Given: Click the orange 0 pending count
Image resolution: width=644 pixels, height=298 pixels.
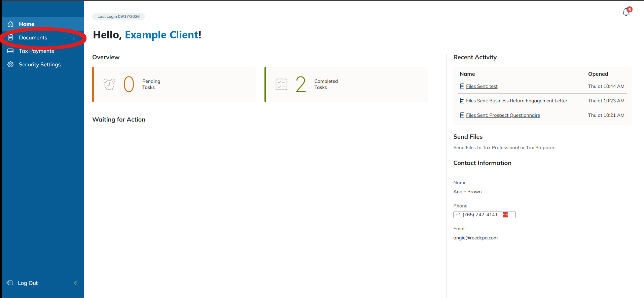Looking at the screenshot, I should click(129, 84).
